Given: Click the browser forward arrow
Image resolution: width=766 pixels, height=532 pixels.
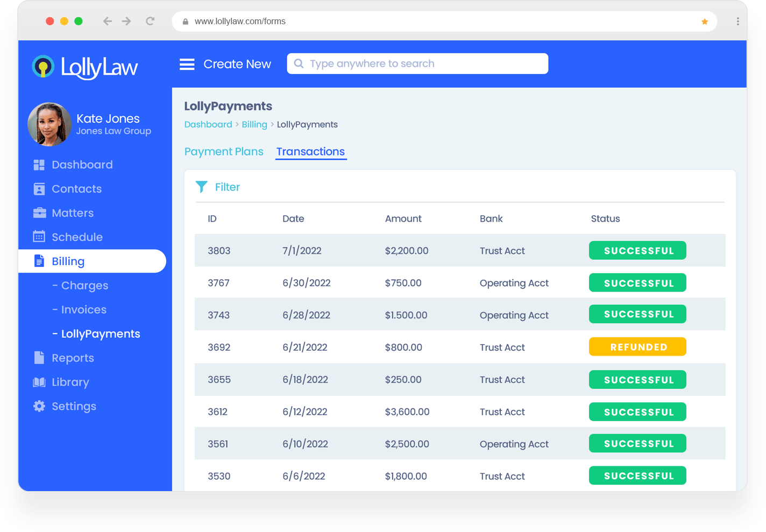Looking at the screenshot, I should click(126, 21).
